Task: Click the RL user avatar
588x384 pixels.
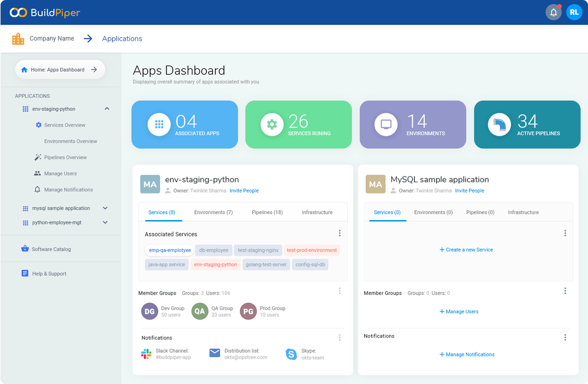Action: 574,12
